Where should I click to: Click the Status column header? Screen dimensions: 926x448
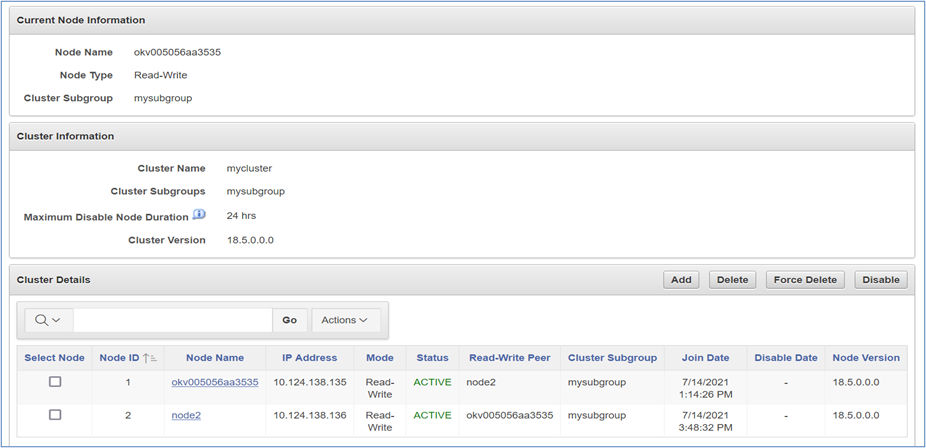click(x=432, y=358)
